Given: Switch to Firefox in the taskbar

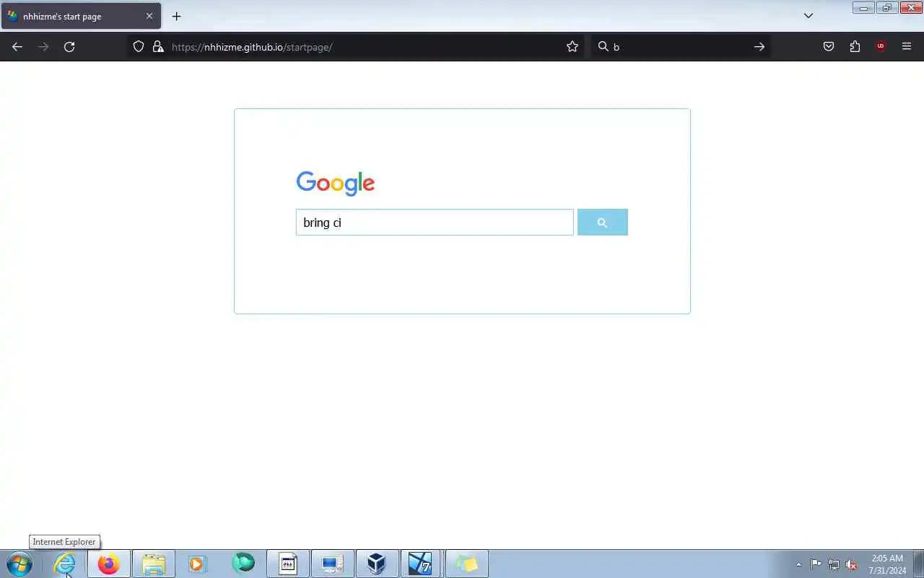Looking at the screenshot, I should [109, 564].
